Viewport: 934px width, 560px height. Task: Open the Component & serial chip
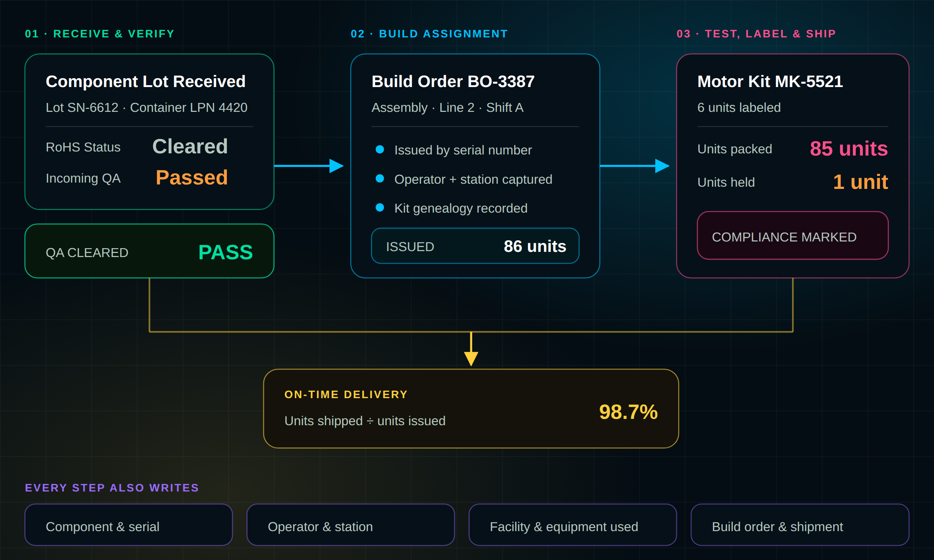(x=129, y=525)
